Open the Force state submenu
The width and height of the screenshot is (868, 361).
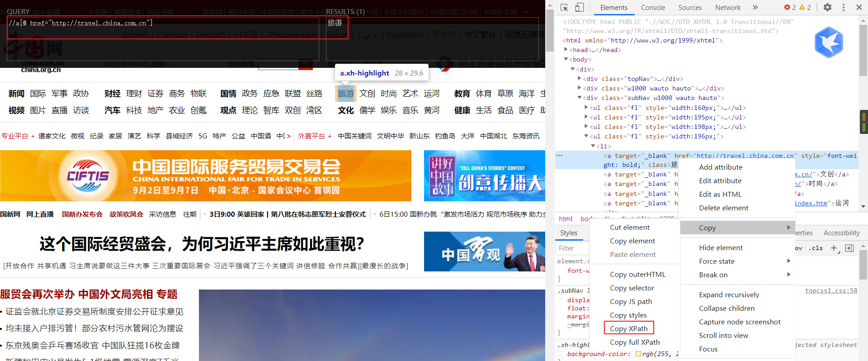point(737,261)
